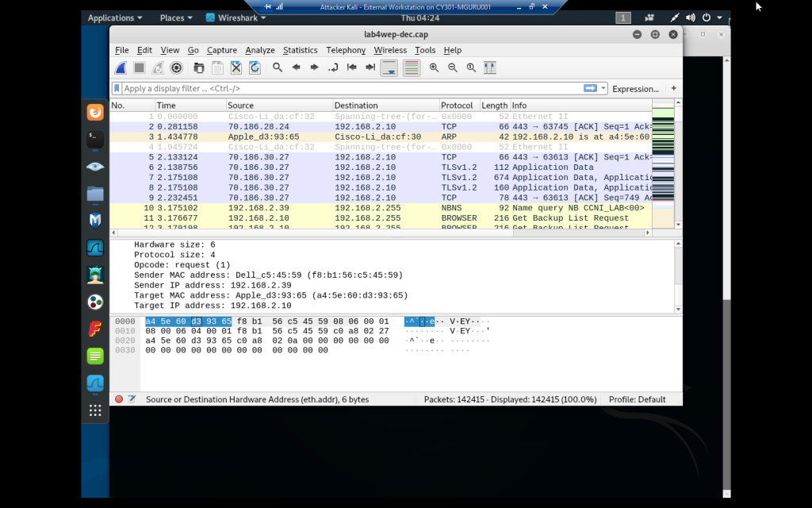Launch Firefox from the dock
Image resolution: width=812 pixels, height=508 pixels.
(95, 112)
